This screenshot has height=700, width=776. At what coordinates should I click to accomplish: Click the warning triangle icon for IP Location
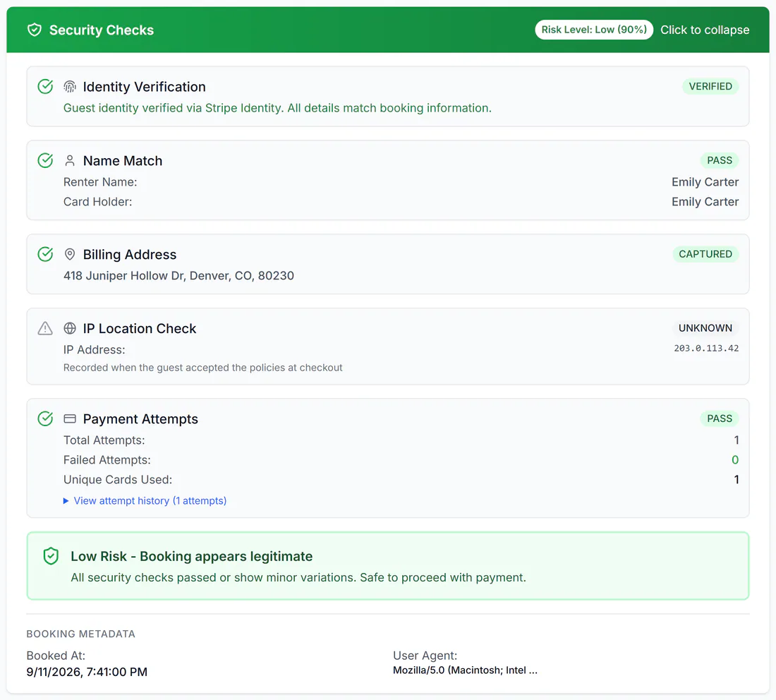[x=46, y=328]
